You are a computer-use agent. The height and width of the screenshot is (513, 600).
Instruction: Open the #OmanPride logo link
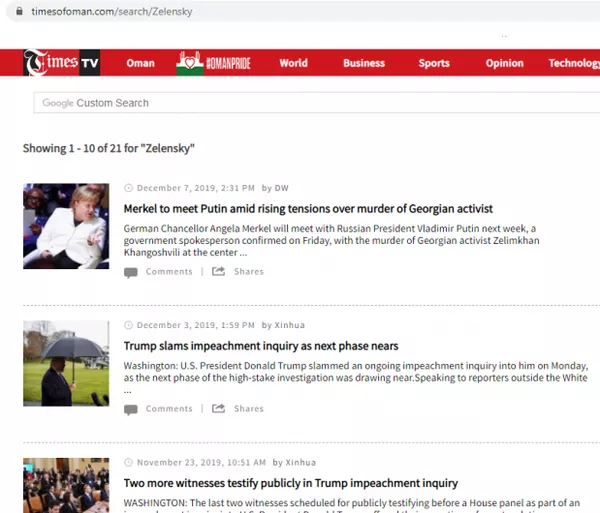click(213, 63)
